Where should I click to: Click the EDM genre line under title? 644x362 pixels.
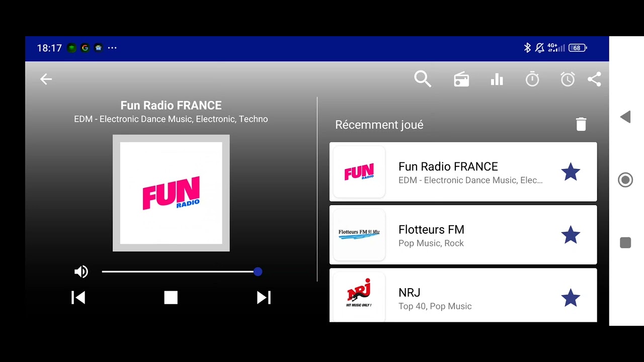(171, 119)
